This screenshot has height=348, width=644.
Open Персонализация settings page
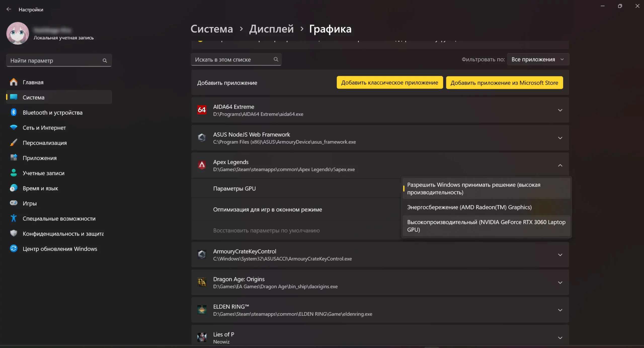pos(45,143)
